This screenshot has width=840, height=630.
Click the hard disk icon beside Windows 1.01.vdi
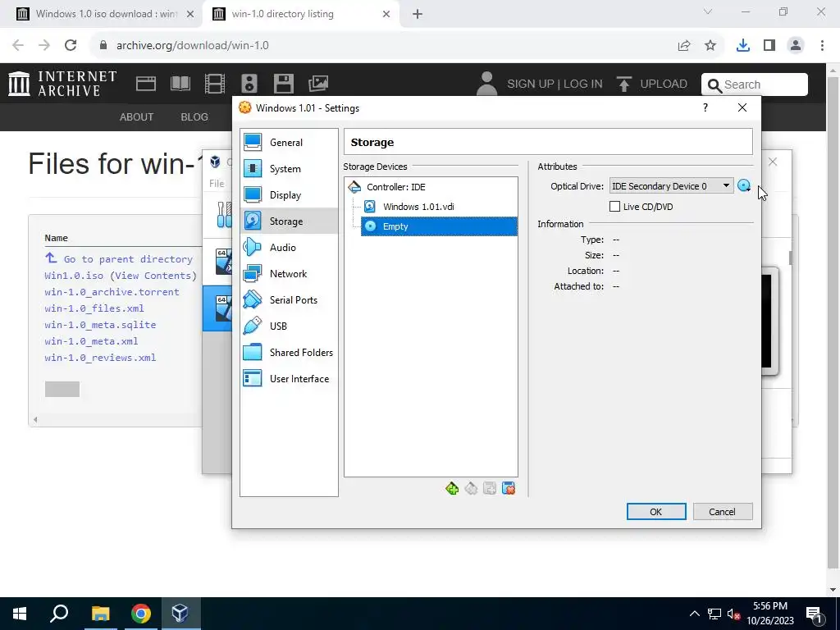(x=370, y=207)
